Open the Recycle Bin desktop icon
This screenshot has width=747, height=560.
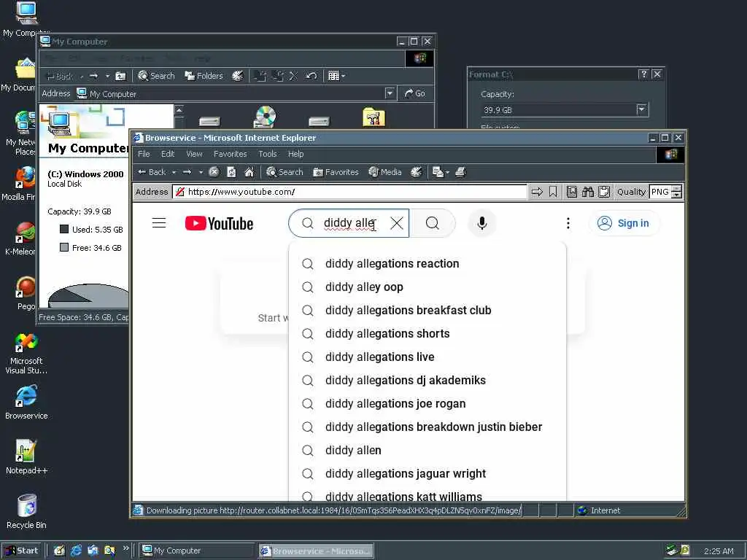pos(26,512)
